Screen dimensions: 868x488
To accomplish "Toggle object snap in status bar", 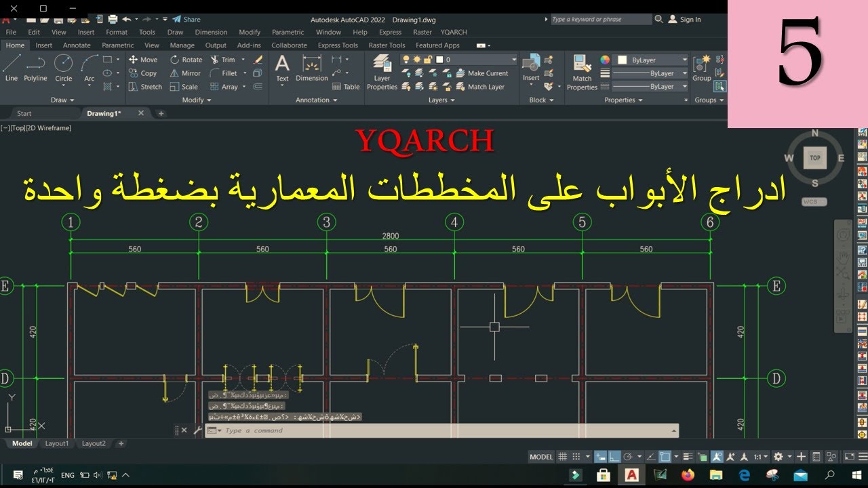I will pyautogui.click(x=665, y=457).
